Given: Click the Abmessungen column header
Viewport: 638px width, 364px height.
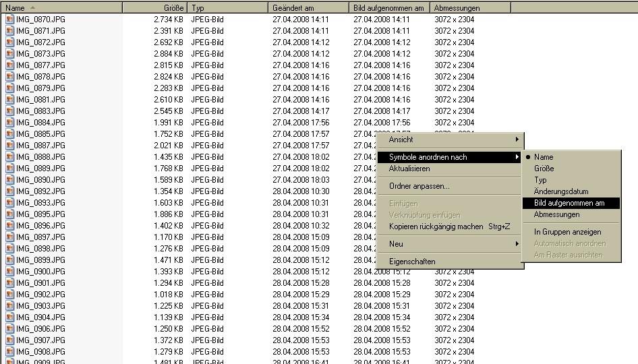Looking at the screenshot, I should pyautogui.click(x=470, y=8).
